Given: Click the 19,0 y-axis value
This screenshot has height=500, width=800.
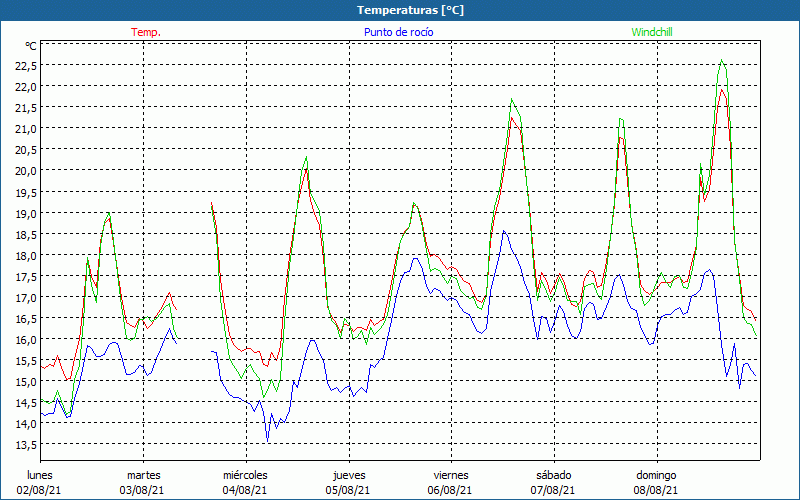Looking at the screenshot, I should (26, 213).
